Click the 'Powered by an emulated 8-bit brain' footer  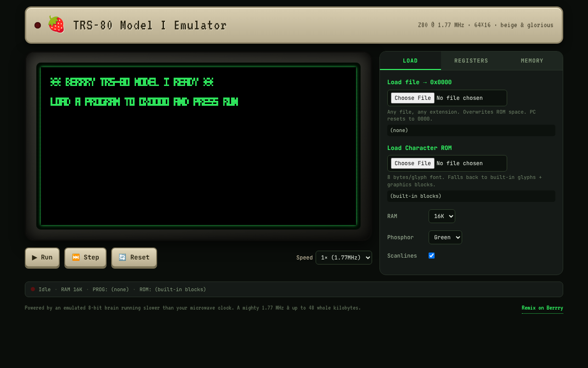[192, 308]
